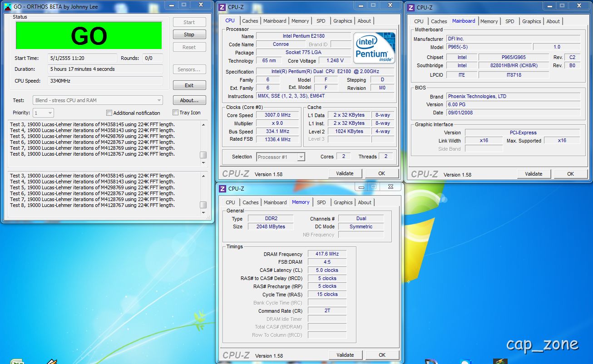This screenshot has width=593, height=364.
Task: Click the ORTHOS app icon in its title bar
Action: [x=8, y=7]
